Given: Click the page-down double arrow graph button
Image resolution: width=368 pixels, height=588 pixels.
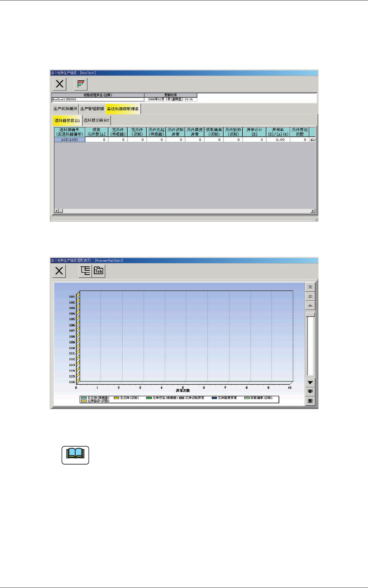Looking at the screenshot, I should click(310, 391).
